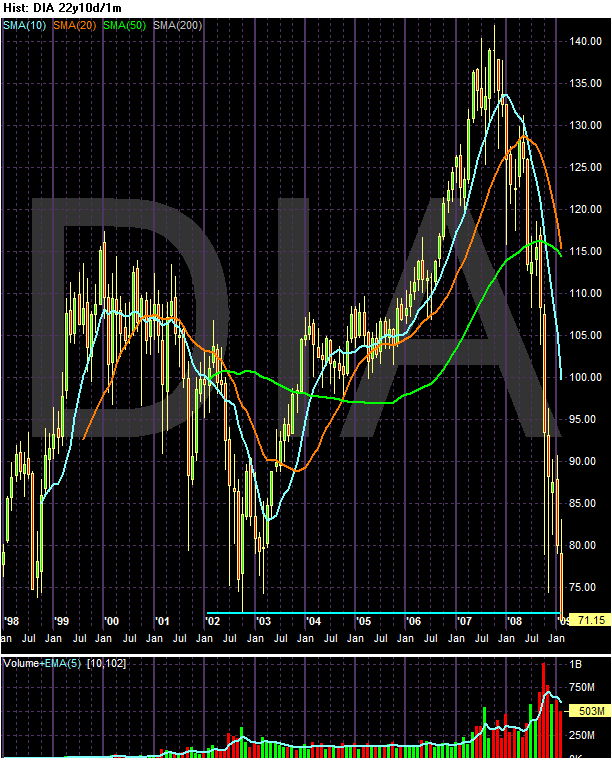Screen dimensions: 612x761
Task: Click the '06 year marker on time axis
Action: 414,621
